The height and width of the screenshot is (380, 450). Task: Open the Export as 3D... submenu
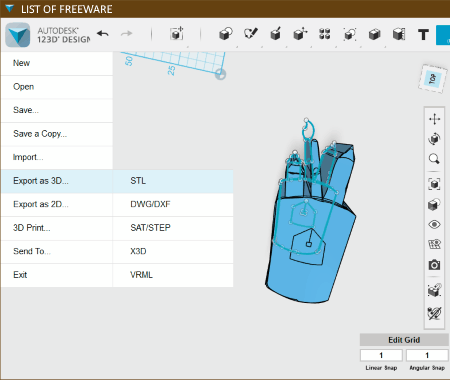[57, 181]
